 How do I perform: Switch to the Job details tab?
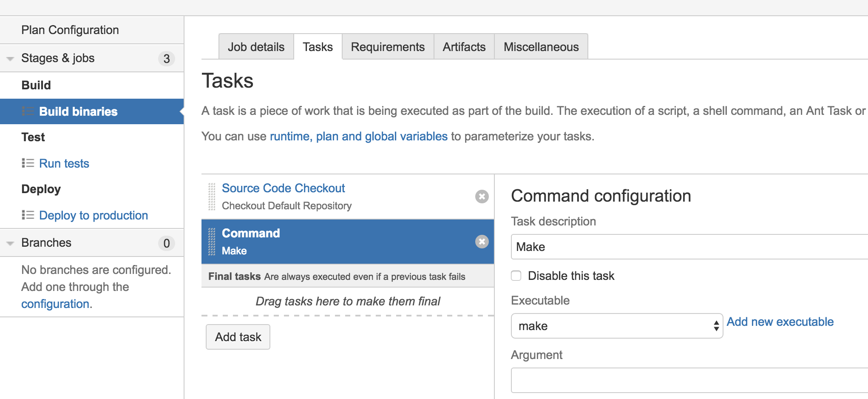256,47
